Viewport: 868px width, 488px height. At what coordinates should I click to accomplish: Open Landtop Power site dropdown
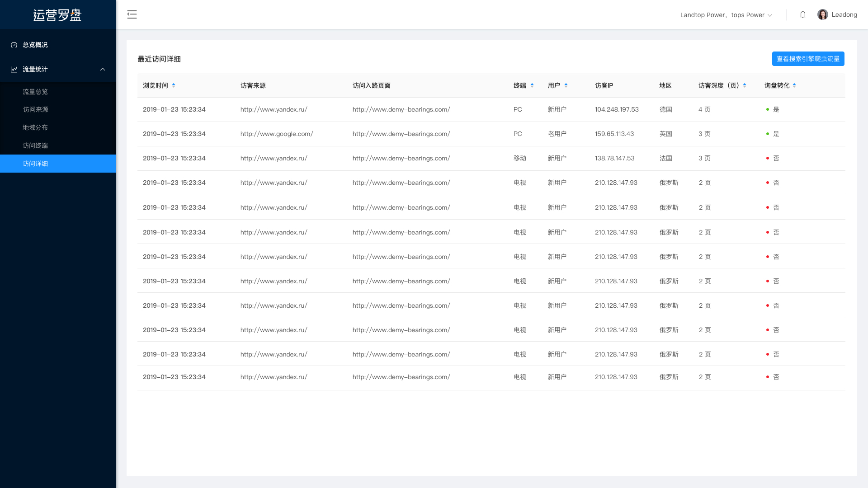tap(726, 15)
